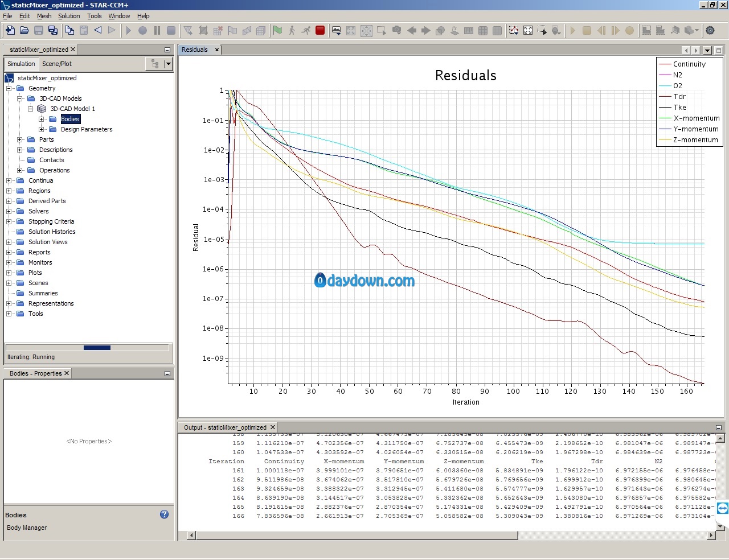729x560 pixels.
Task: Click the plot chart toolbar icon
Action: click(x=514, y=30)
